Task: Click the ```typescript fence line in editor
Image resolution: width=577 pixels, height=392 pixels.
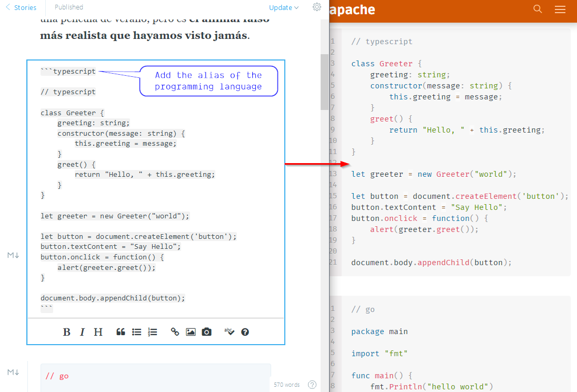Action: click(68, 72)
